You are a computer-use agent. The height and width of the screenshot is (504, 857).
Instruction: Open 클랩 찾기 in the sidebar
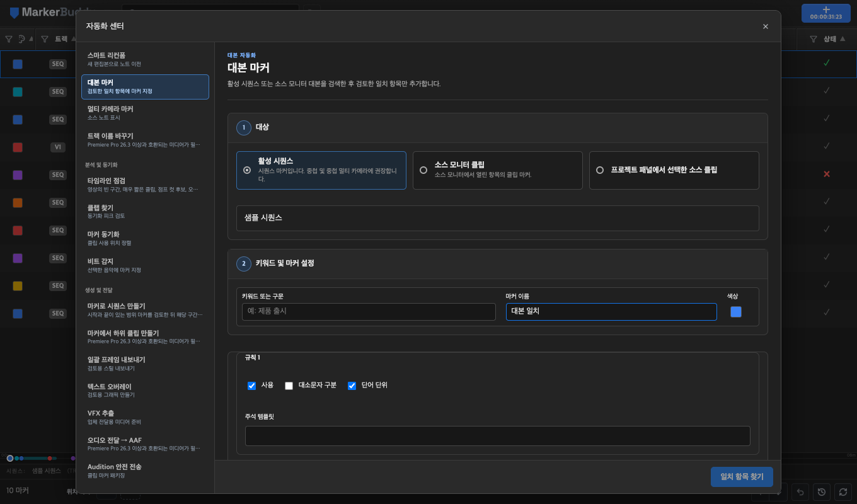coord(145,212)
